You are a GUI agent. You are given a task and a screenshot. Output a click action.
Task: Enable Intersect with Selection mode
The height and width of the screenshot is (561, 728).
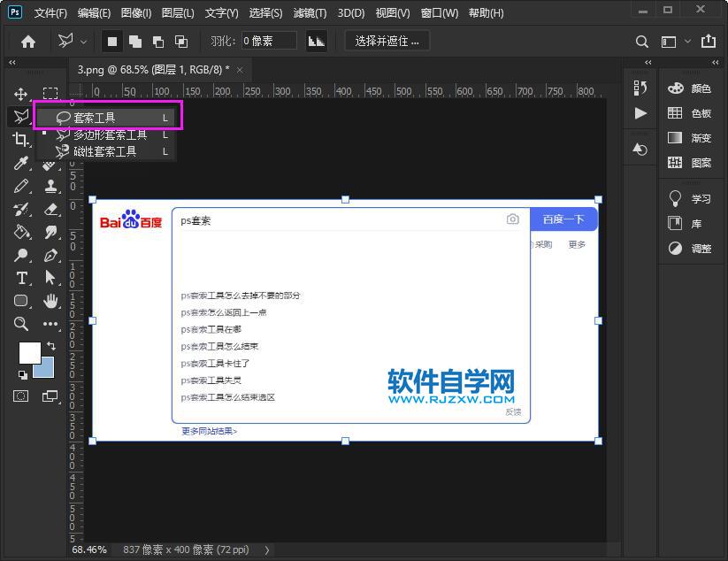(181, 41)
